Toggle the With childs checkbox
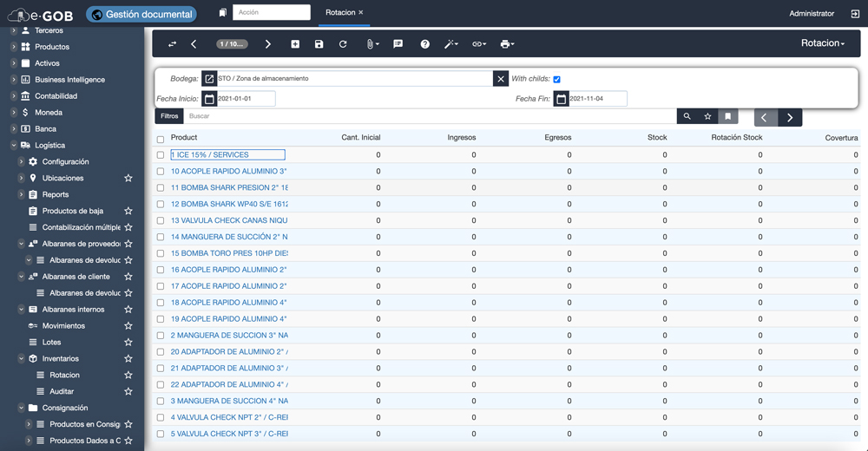The image size is (868, 451). pos(556,79)
